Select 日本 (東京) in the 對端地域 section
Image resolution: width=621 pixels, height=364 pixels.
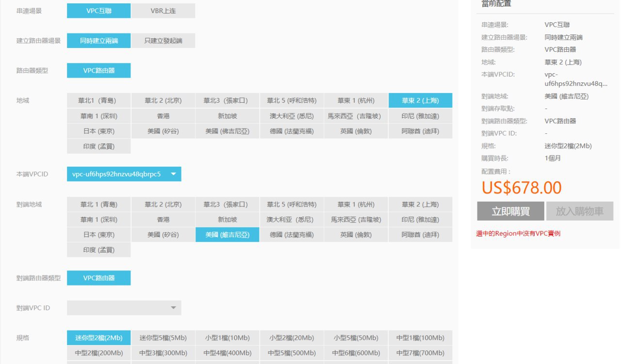(98, 235)
